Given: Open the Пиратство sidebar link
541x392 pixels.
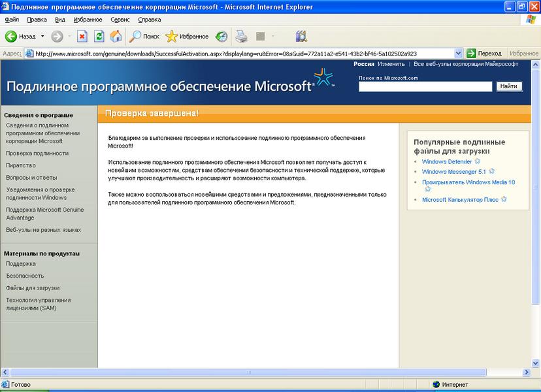Looking at the screenshot, I should pyautogui.click(x=21, y=165).
